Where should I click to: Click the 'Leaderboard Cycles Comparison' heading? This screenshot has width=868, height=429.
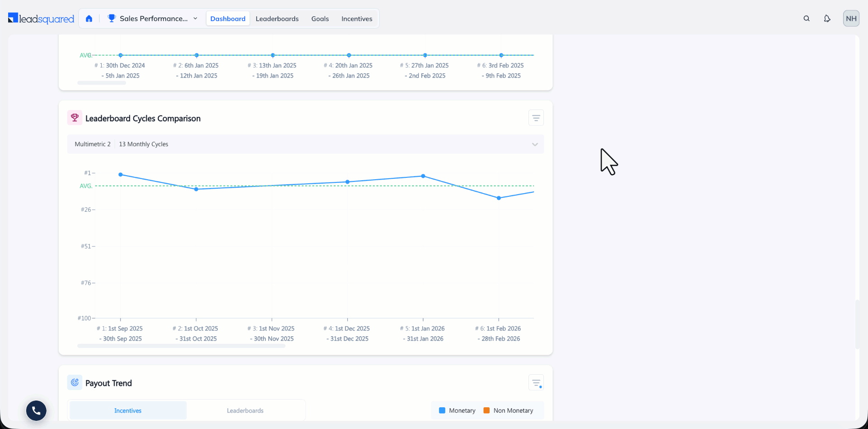click(143, 118)
